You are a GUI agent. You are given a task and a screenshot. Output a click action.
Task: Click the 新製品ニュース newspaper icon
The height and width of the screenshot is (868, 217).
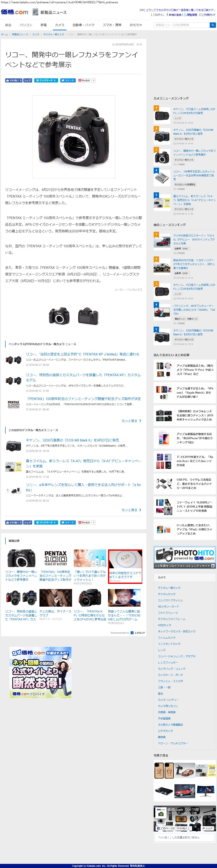pyautogui.click(x=36, y=12)
